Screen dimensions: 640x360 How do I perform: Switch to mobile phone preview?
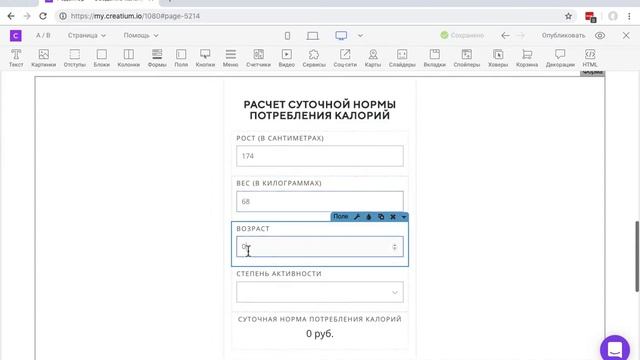pyautogui.click(x=287, y=36)
